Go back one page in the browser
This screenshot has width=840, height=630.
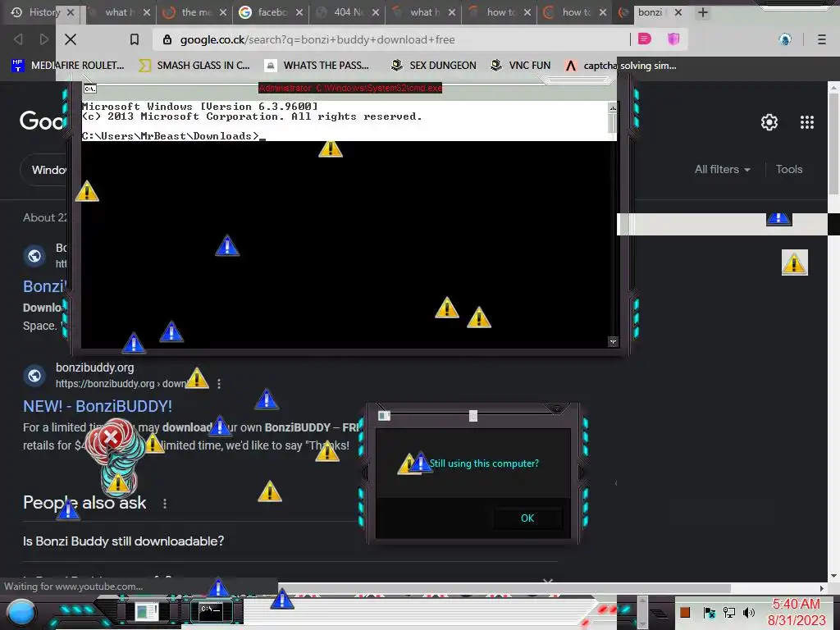[x=18, y=39]
